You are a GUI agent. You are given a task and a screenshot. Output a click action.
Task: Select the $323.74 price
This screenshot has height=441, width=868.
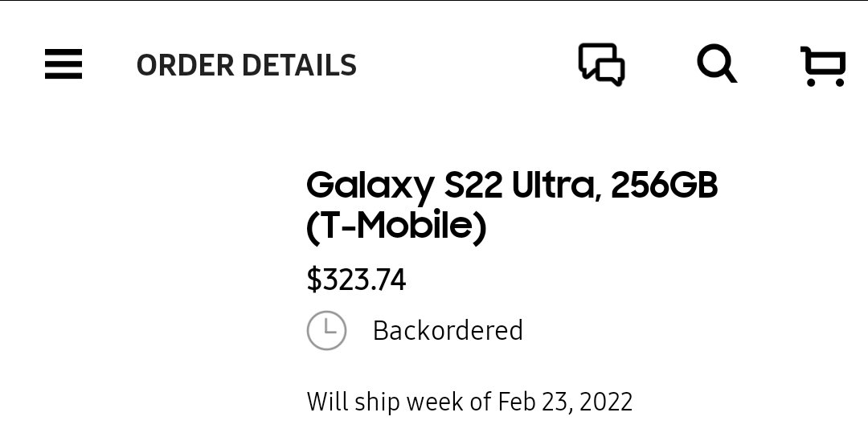(x=356, y=280)
